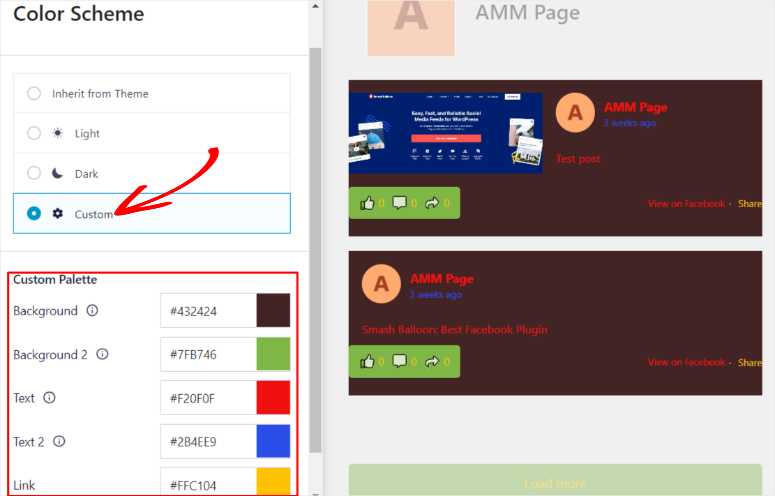Click the moon icon beside Dark

coord(57,173)
